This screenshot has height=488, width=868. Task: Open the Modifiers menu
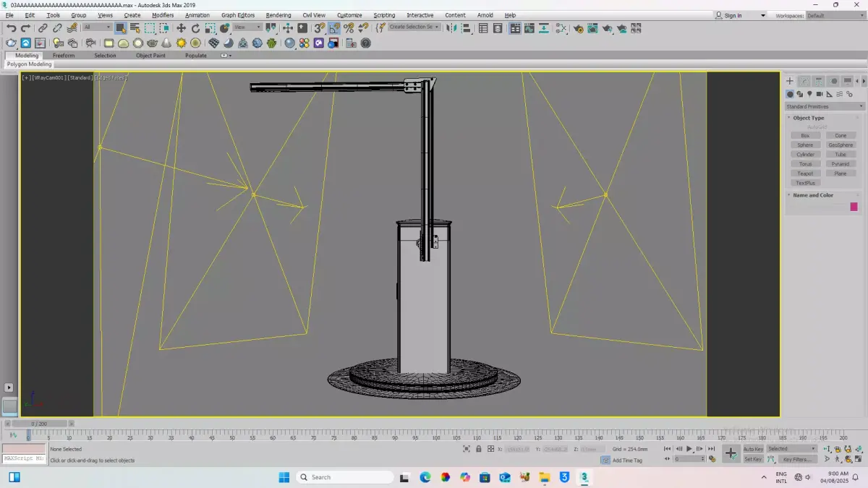[163, 15]
